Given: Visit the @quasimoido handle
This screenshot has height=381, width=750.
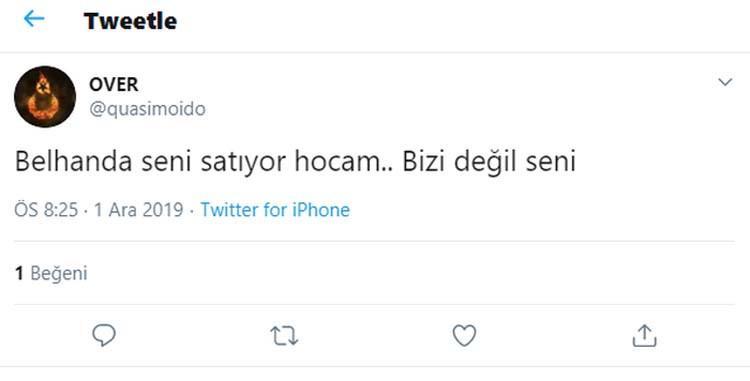Looking at the screenshot, I should pyautogui.click(x=147, y=109).
